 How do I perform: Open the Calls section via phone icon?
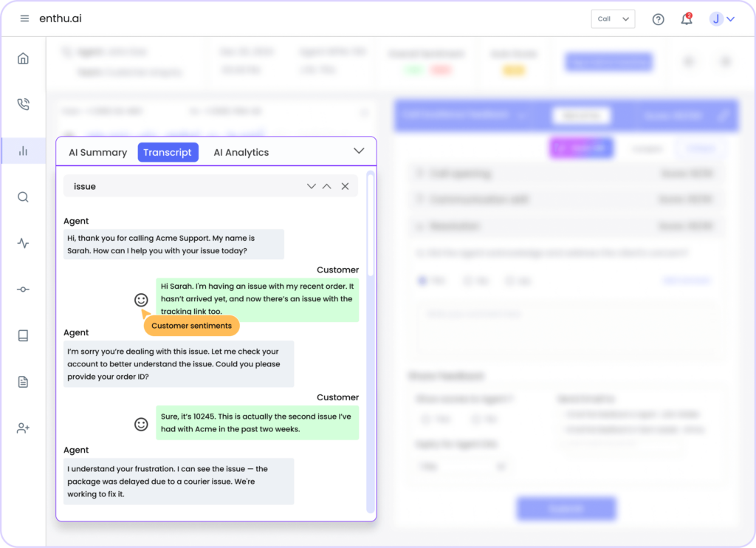(23, 104)
